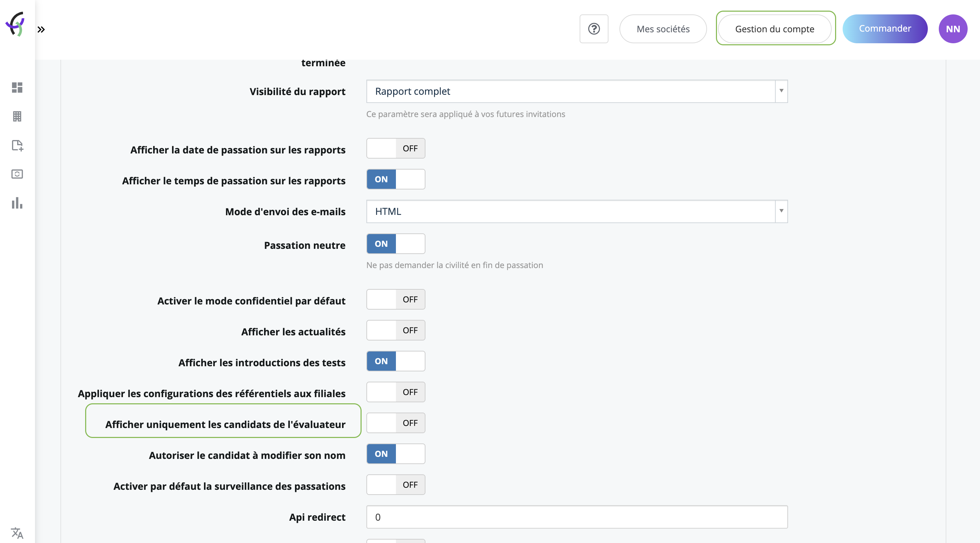Click text Ce paramètre sera appliqué
Screen dimensions: 980x543
(466, 114)
